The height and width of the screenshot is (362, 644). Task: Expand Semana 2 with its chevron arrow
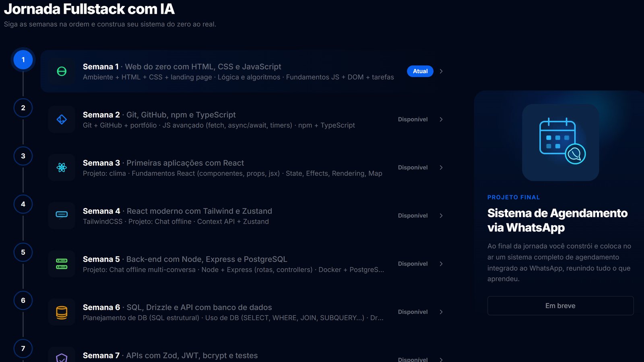click(x=441, y=119)
